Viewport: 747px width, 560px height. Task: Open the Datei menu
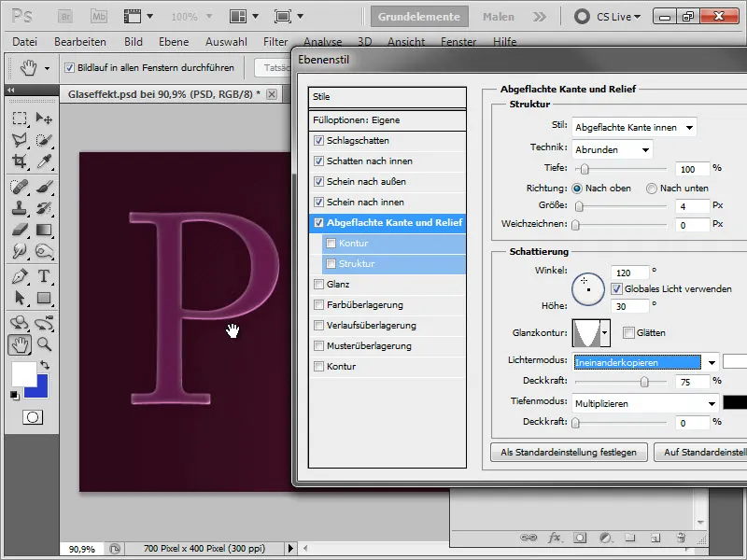click(x=25, y=42)
